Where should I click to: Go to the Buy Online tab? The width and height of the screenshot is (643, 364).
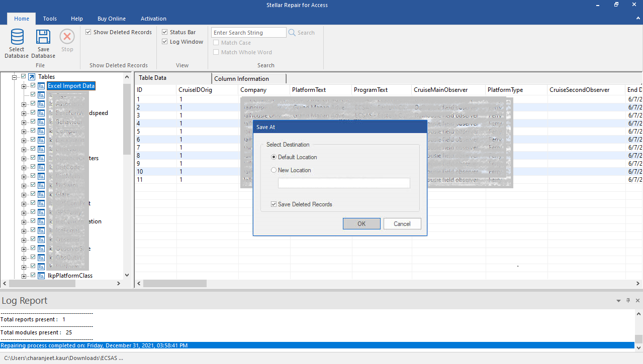(112, 19)
